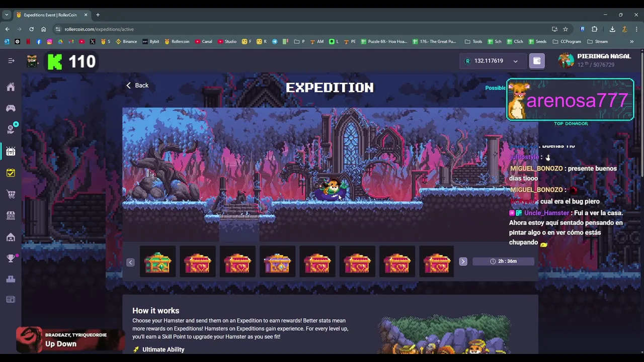
Task: Open the PIERINGA NASAL profile avatar
Action: click(x=566, y=60)
